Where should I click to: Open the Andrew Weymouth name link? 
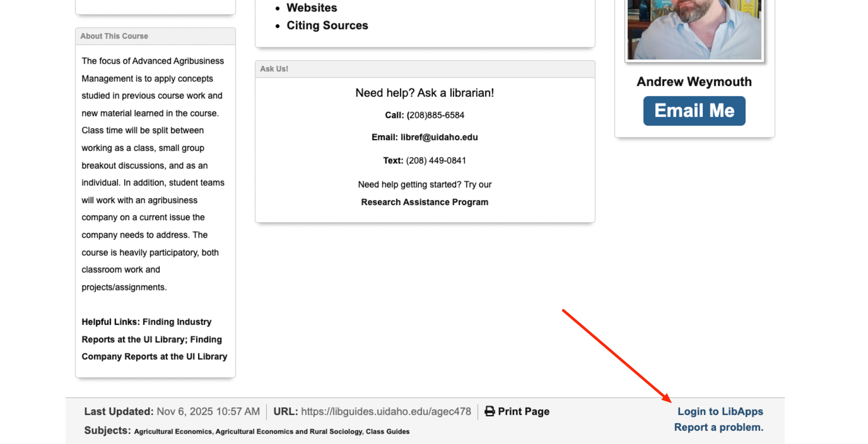tap(694, 82)
